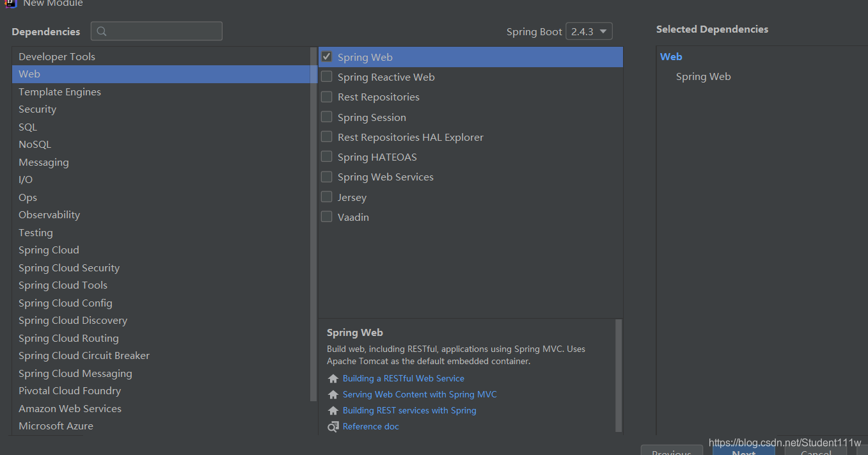Viewport: 868px width, 455px height.
Task: Select the Web category
Action: [x=161, y=74]
